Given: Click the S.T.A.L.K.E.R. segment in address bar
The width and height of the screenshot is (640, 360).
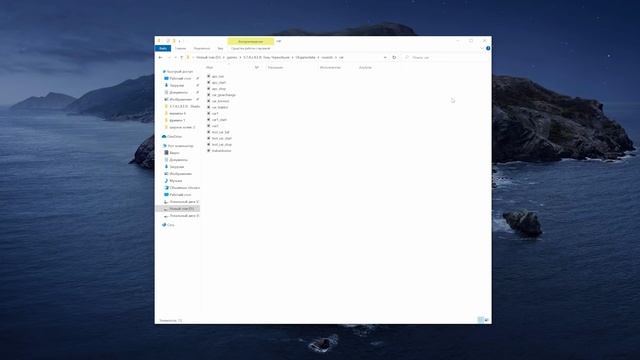Looking at the screenshot, I should [x=266, y=58].
